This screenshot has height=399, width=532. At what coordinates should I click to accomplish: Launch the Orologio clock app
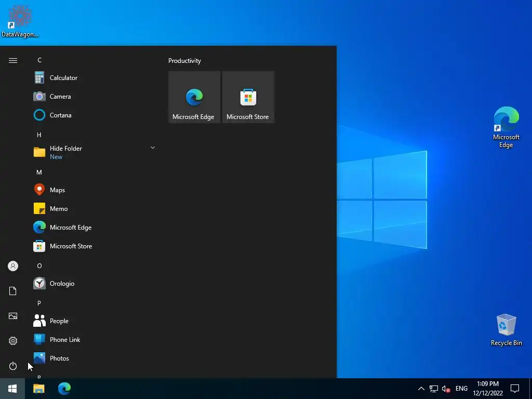click(x=95, y=283)
